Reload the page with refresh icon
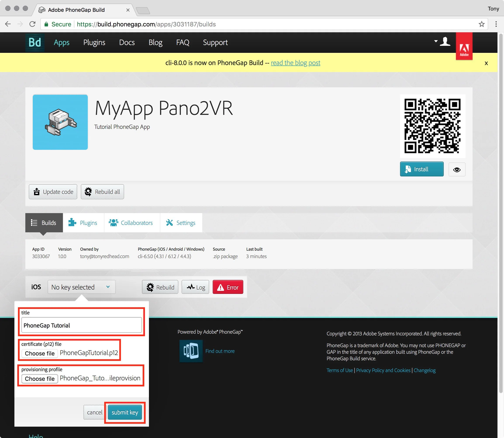Screen dimensions: 504x438 [x=32, y=24]
